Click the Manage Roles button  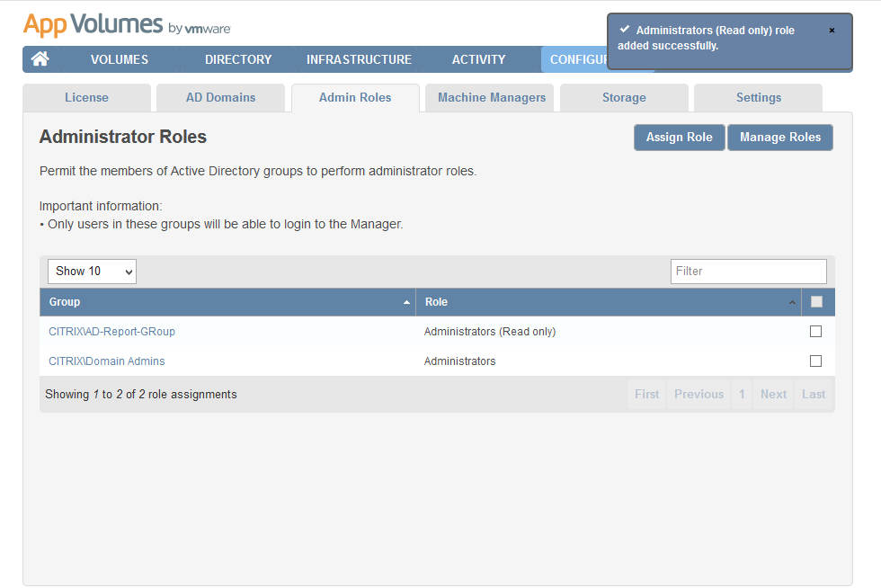point(780,138)
